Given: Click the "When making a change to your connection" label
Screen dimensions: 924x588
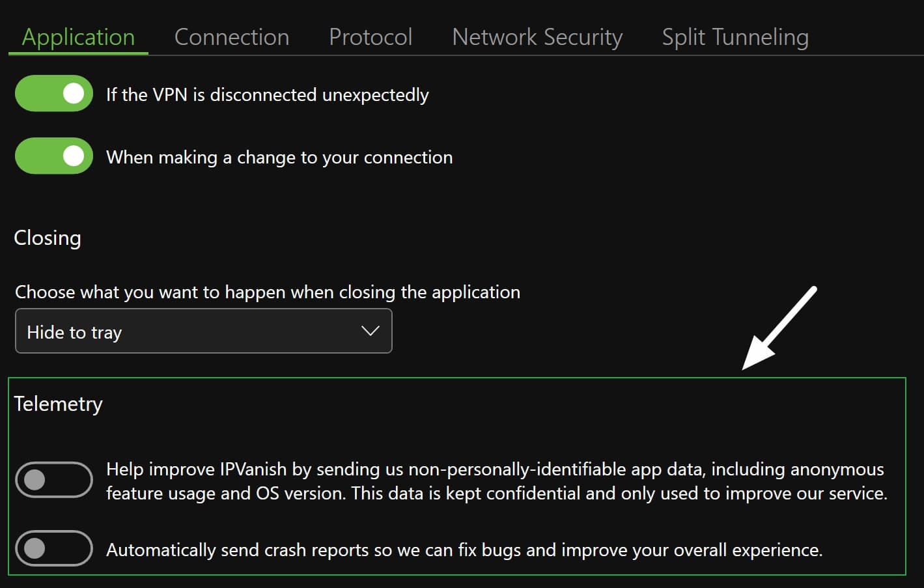Looking at the screenshot, I should (x=279, y=158).
